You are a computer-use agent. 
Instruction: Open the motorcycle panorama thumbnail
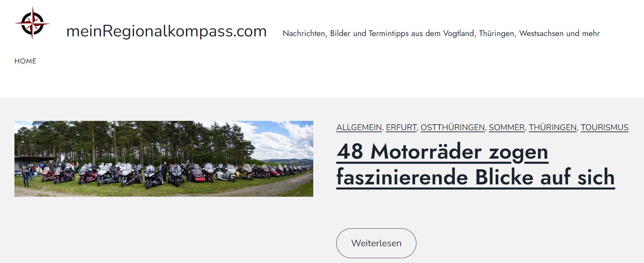(x=164, y=159)
